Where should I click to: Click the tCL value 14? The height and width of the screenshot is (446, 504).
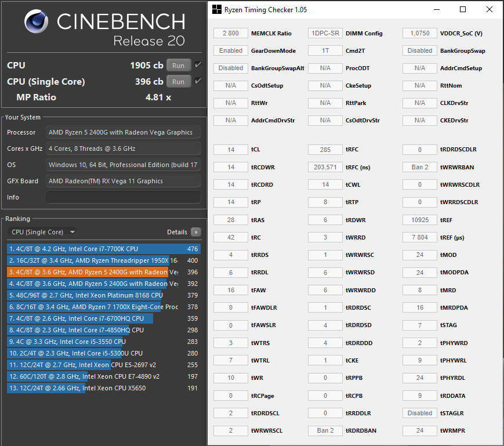click(x=231, y=150)
